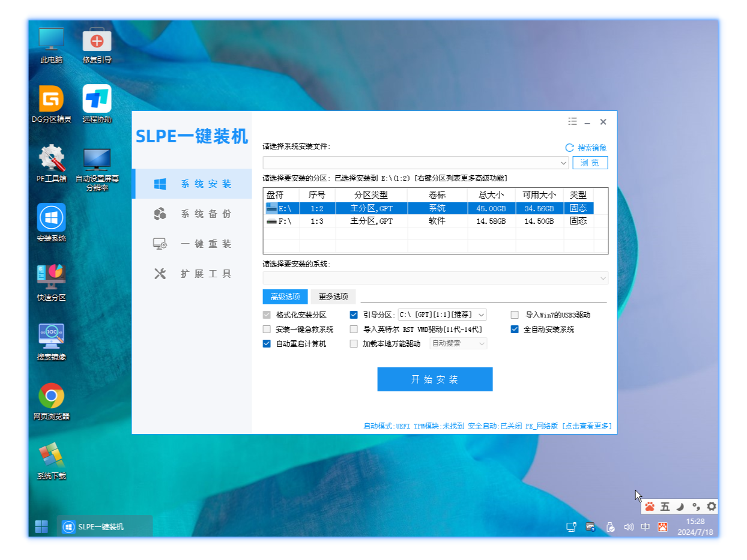This screenshot has width=747, height=560.
Task: Check 导入英特尔 RST VMD驱动 option
Action: (354, 329)
